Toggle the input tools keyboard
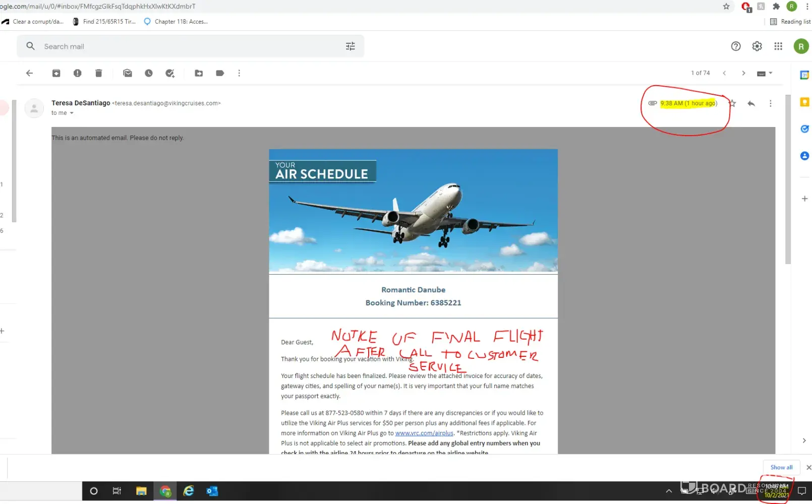 (x=761, y=74)
